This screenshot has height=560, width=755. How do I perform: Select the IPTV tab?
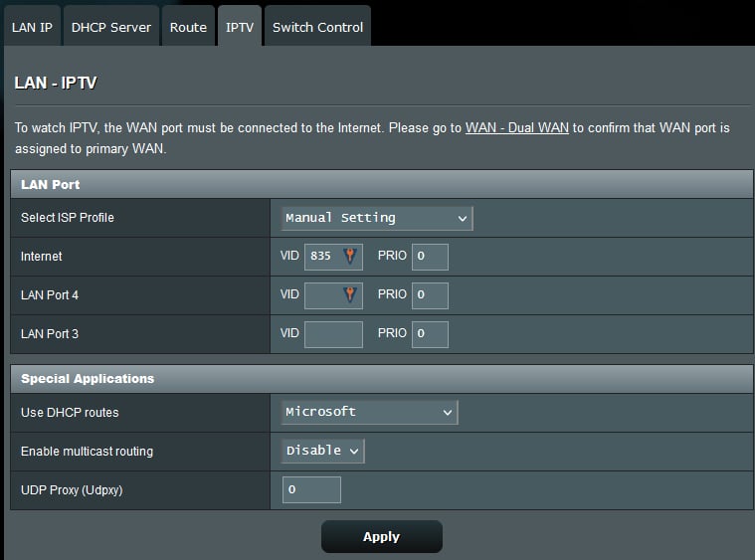[x=239, y=27]
